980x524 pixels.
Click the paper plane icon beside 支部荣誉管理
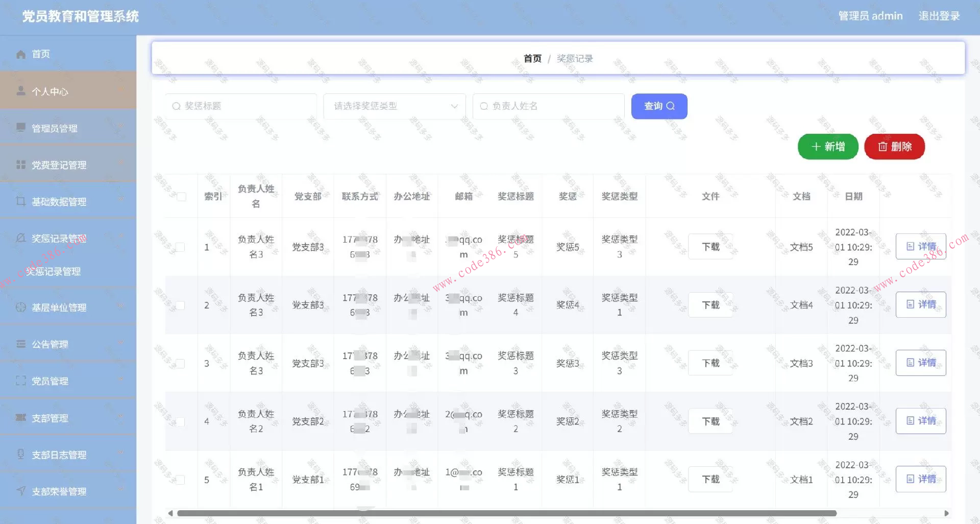(21, 491)
